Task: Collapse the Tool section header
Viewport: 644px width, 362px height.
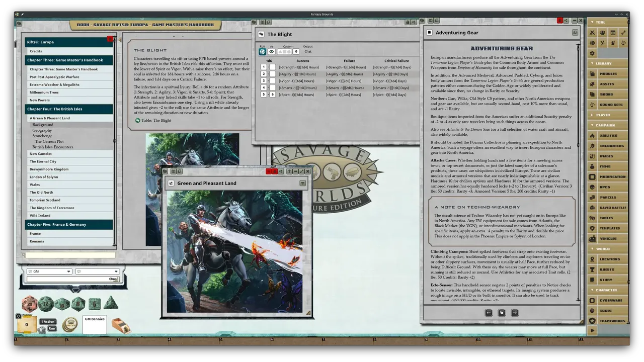Action: (x=608, y=22)
